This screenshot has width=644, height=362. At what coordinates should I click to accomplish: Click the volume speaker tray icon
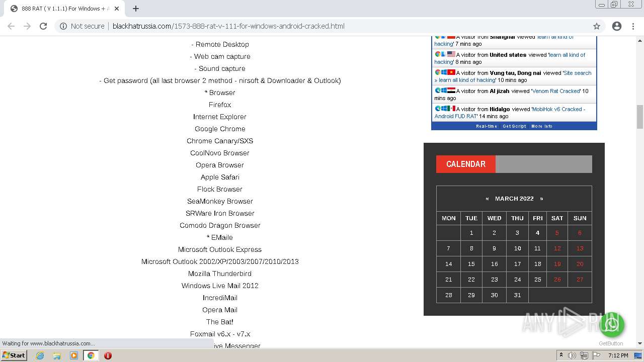pyautogui.click(x=572, y=355)
